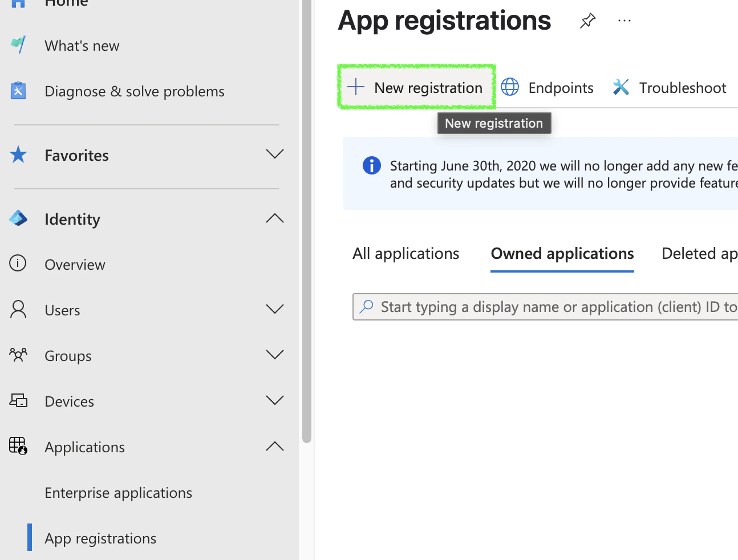The image size is (738, 560).
Task: Click the Diagnose & solve problems clipboard icon
Action: [18, 90]
